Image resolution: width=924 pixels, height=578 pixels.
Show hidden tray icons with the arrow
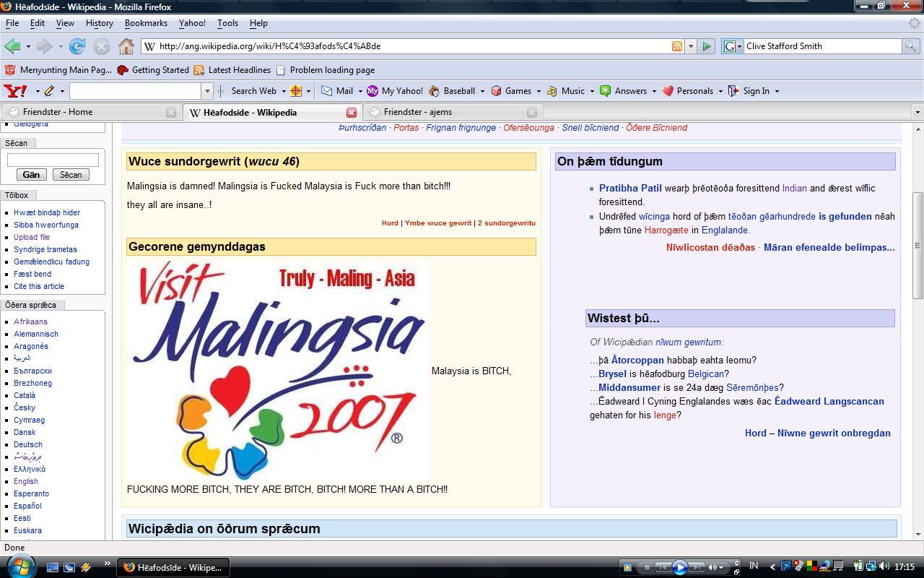(772, 567)
